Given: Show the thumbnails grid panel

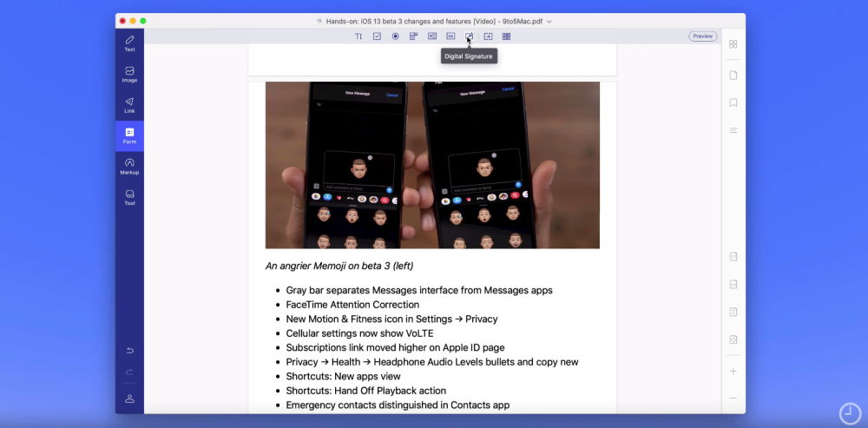Looking at the screenshot, I should (x=733, y=44).
